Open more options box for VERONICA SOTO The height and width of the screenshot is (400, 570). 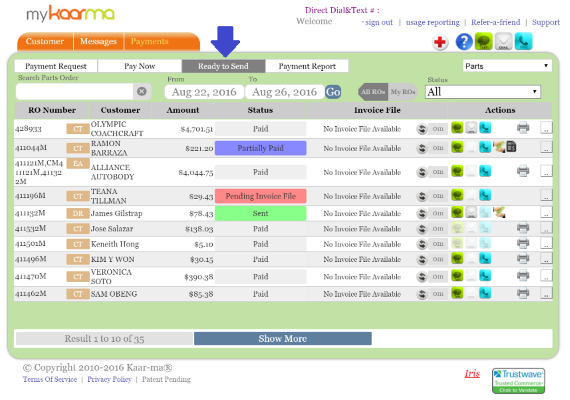(546, 276)
